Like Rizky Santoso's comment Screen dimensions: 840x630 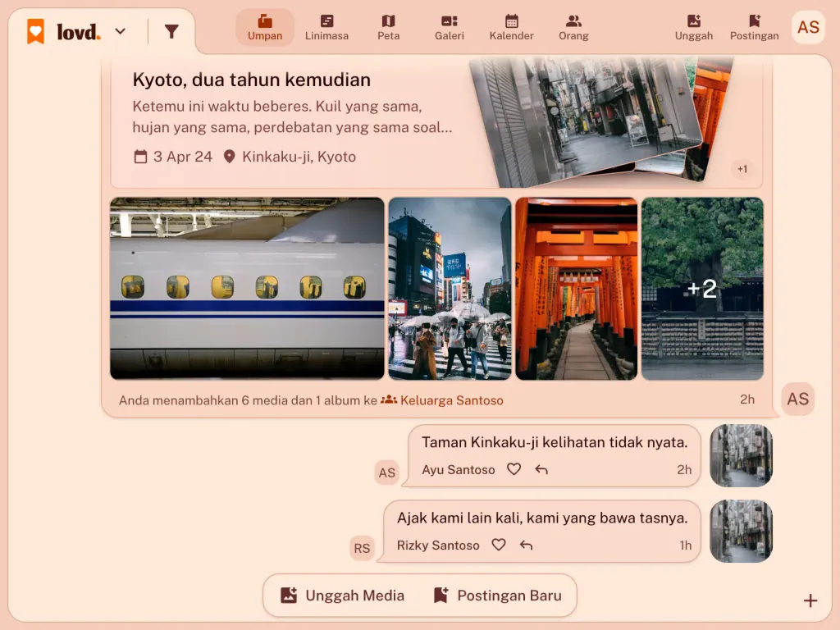499,545
